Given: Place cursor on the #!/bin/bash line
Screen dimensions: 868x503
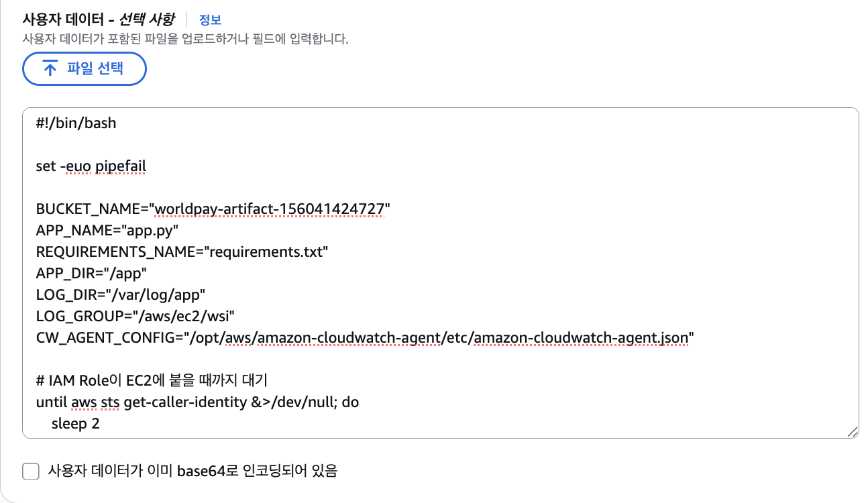Looking at the screenshot, I should [x=76, y=123].
